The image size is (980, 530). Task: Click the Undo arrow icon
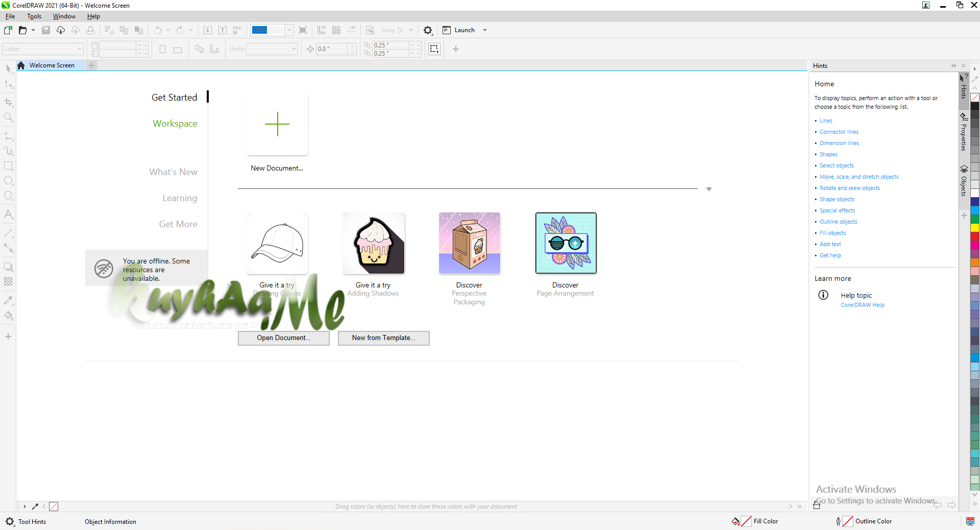click(158, 30)
